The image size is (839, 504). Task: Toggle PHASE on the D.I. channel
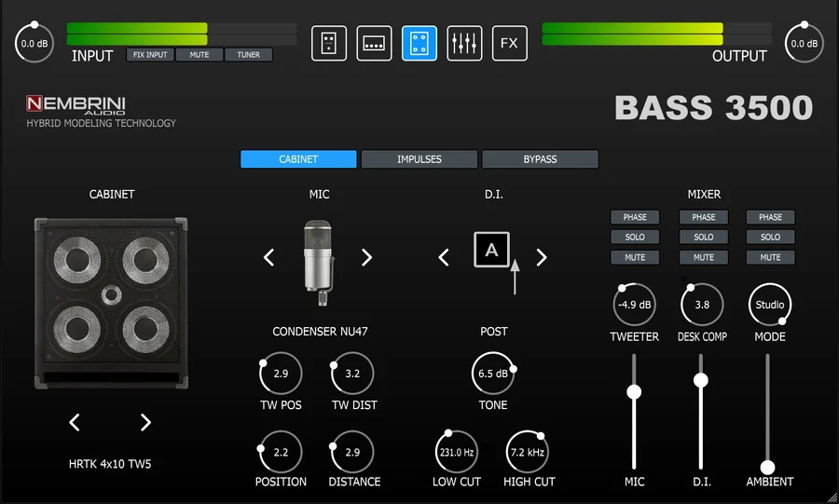704,217
